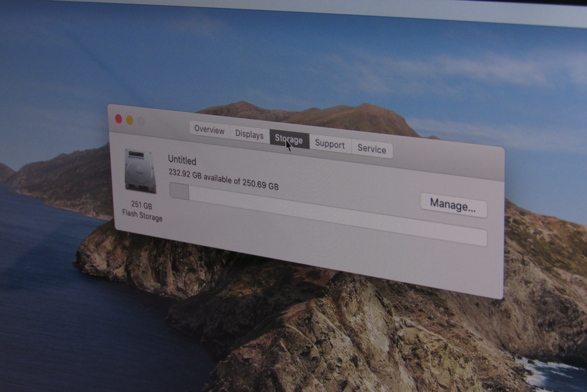The image size is (587, 392).
Task: Click the grayed-out zoom window button
Action: pyautogui.click(x=141, y=121)
